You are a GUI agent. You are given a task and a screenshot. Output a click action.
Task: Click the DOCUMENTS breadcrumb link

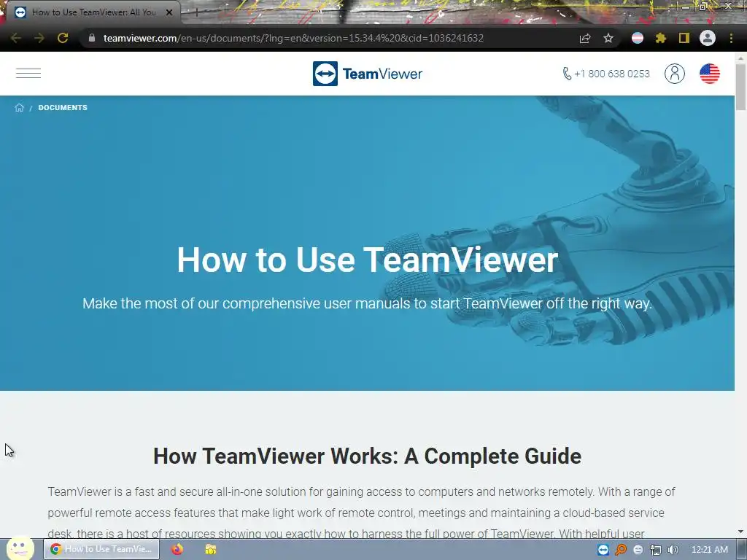pyautogui.click(x=63, y=108)
